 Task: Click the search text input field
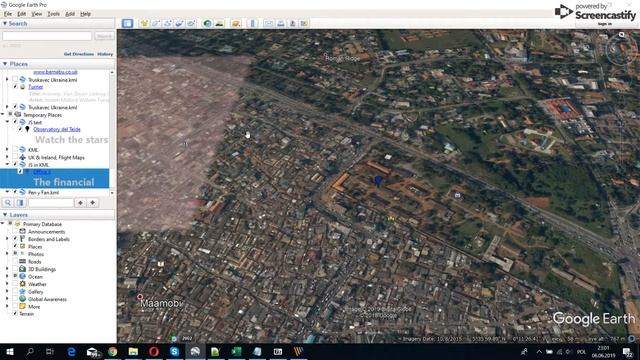click(x=47, y=36)
